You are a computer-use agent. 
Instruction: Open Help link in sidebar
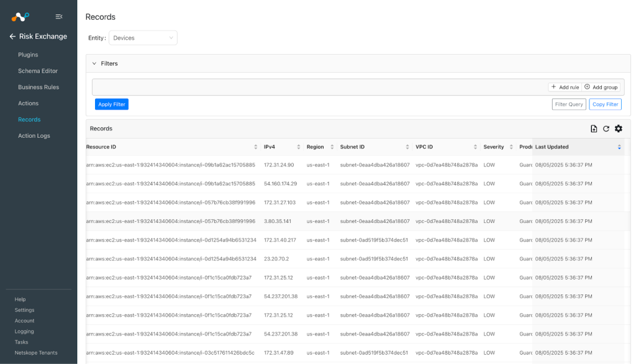(x=20, y=299)
